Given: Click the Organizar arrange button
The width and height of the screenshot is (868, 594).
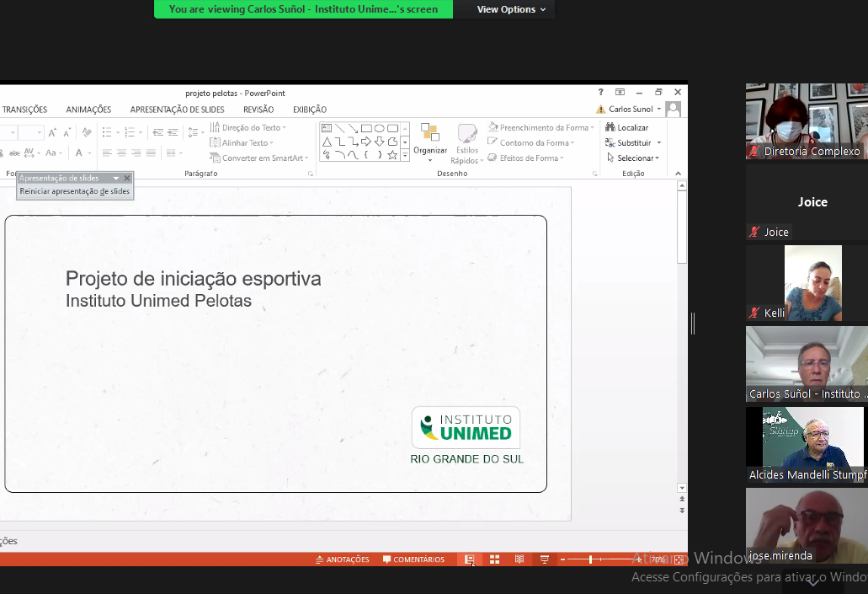Looking at the screenshot, I should point(430,143).
